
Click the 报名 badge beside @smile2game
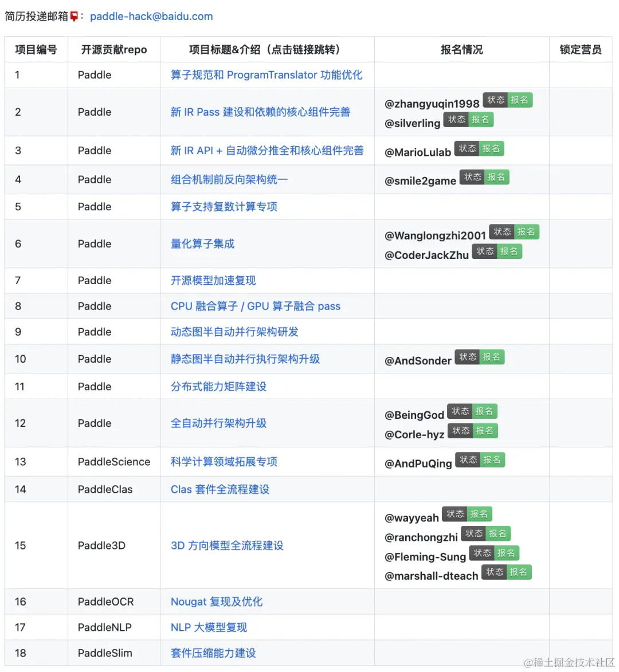[x=497, y=176]
